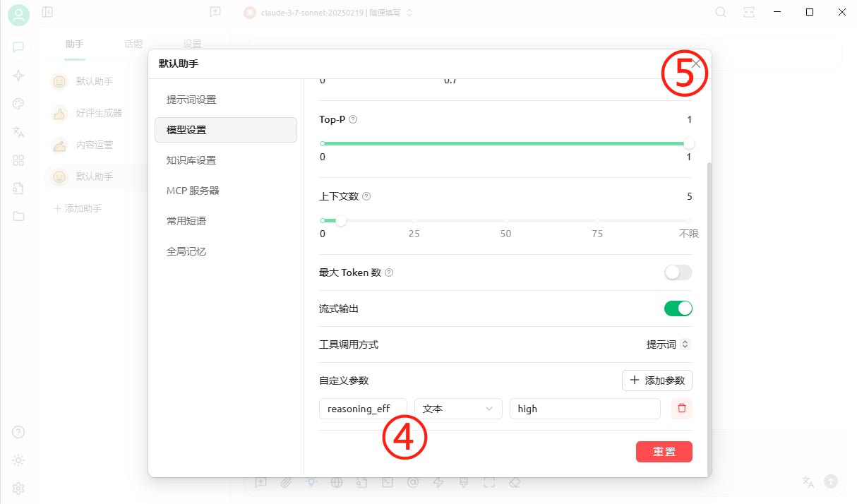Click the Top-P slider handle
857x504 pixels.
[x=689, y=144]
